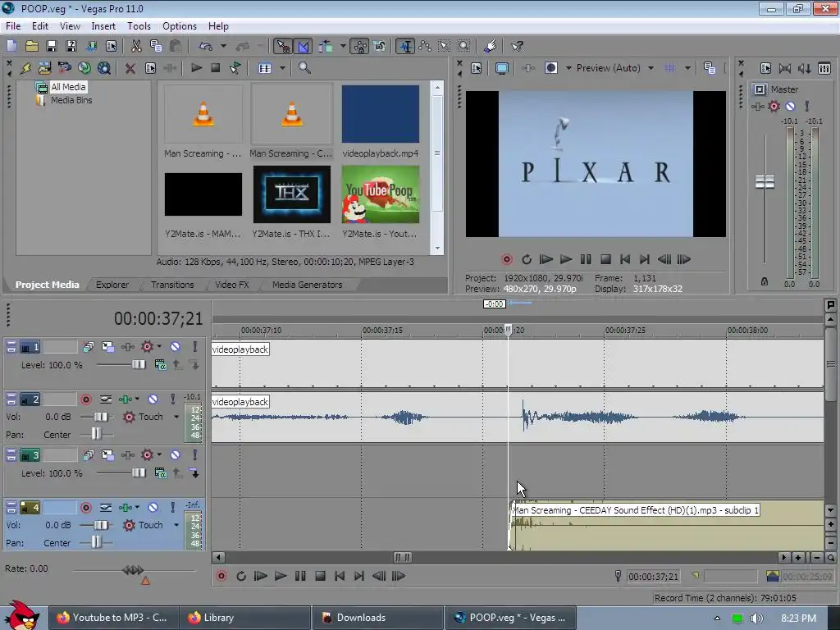Click the Video Preview on External Monitor icon

(x=502, y=68)
